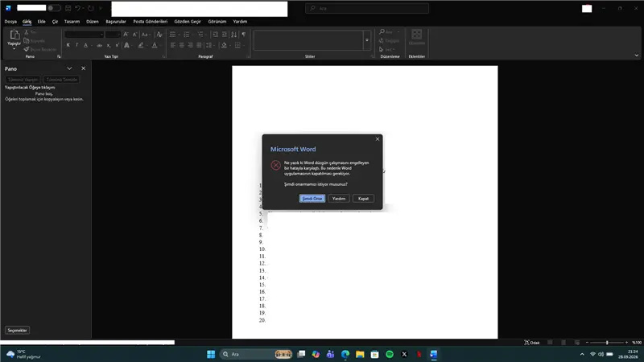Open File Explorer from the taskbar
This screenshot has height=362, width=644.
(360, 354)
